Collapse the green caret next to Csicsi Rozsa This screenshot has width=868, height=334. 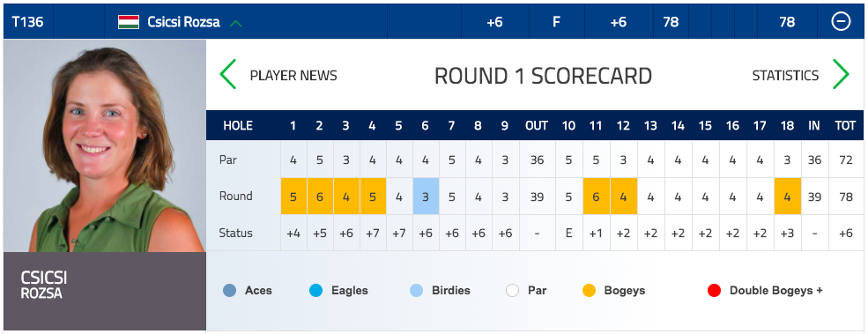236,23
